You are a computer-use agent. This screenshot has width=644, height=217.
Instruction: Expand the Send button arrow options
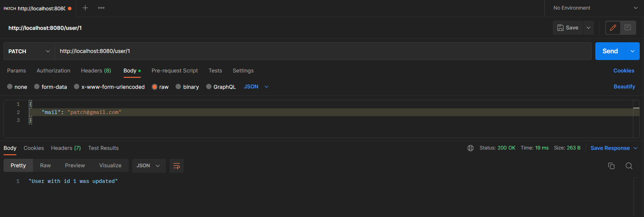[633, 51]
